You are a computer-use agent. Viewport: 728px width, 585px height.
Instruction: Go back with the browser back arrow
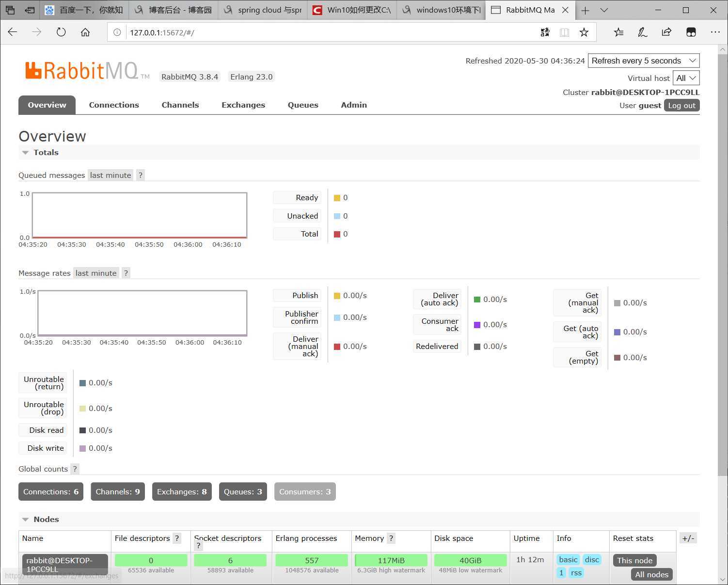click(13, 32)
